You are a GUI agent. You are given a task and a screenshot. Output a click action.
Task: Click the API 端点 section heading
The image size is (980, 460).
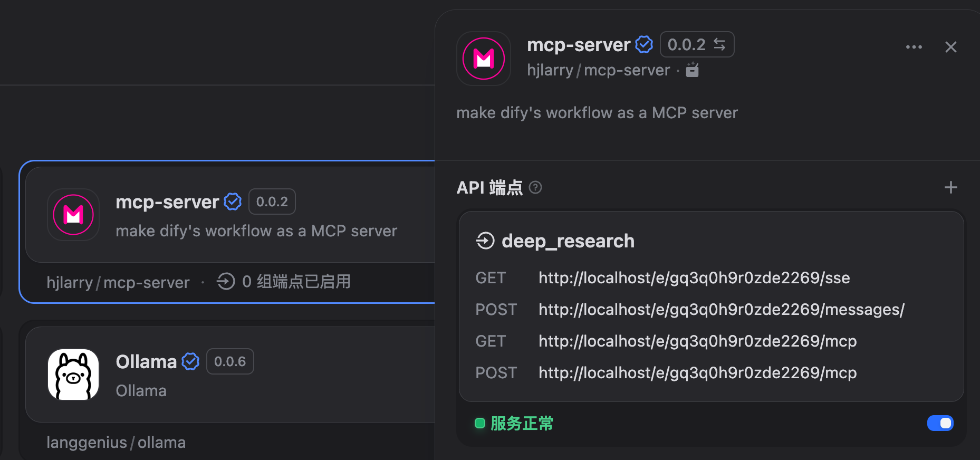pyautogui.click(x=489, y=187)
